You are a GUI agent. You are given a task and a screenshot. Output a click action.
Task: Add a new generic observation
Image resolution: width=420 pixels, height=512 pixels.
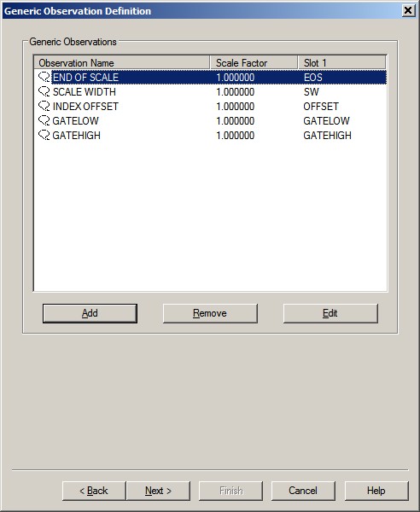(x=90, y=313)
